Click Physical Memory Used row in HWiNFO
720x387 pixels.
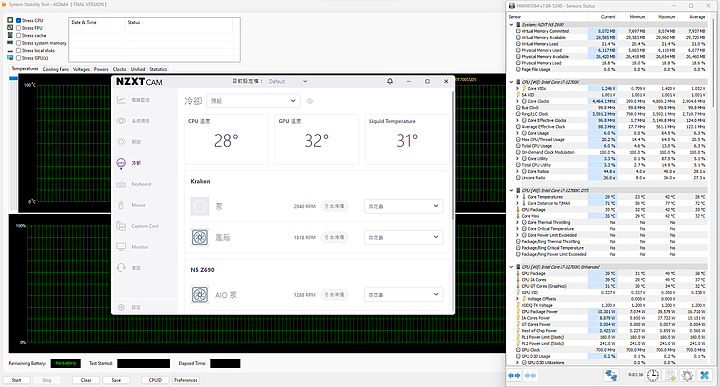click(611, 50)
